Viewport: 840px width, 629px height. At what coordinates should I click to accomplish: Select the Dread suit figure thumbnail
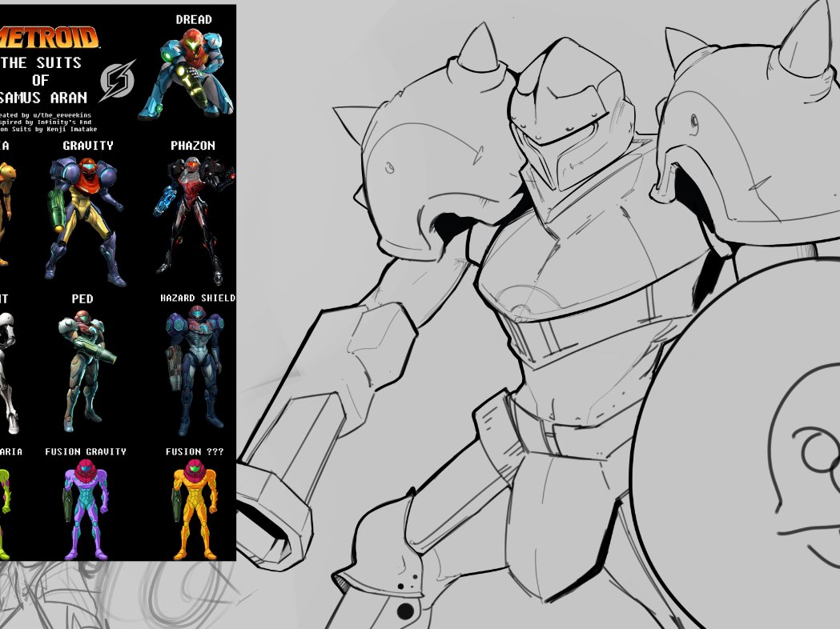click(187, 74)
